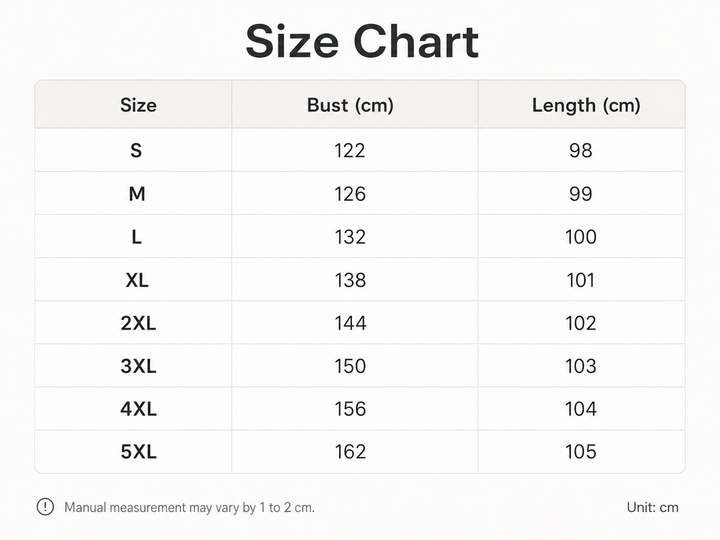Click the manual measurement note text
The width and height of the screenshot is (720, 540).
[x=189, y=507]
